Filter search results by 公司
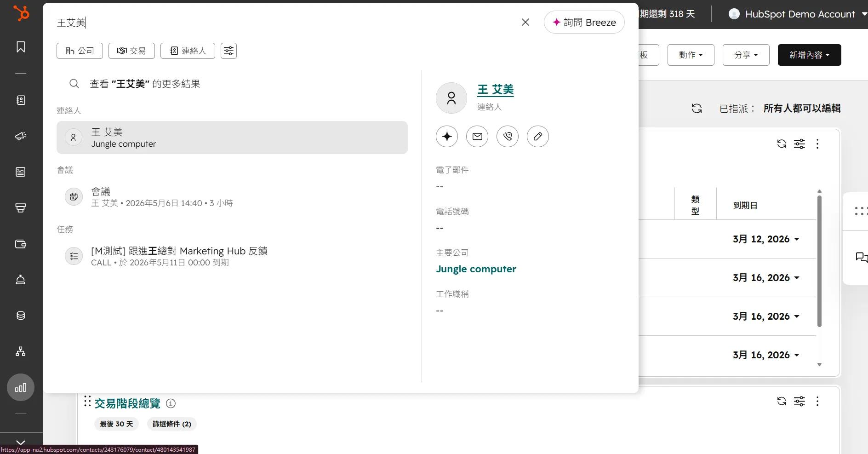This screenshot has width=868, height=454. tap(80, 51)
